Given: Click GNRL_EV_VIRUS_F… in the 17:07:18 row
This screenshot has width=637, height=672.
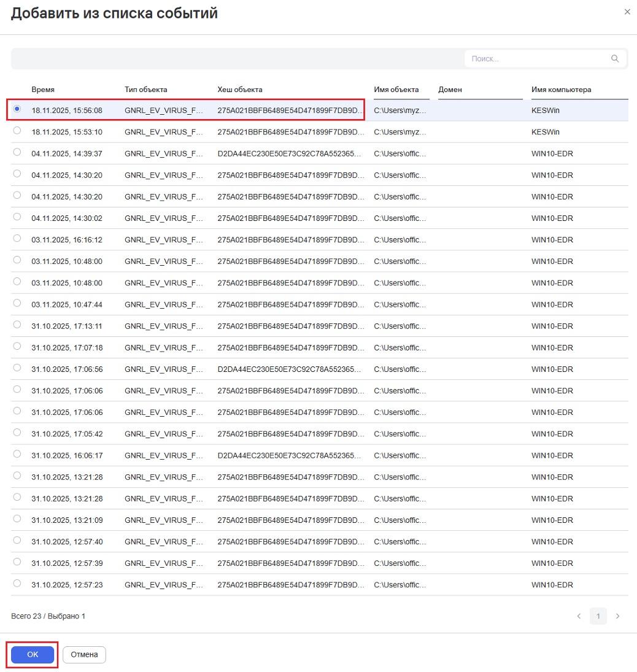Looking at the screenshot, I should coord(164,347).
